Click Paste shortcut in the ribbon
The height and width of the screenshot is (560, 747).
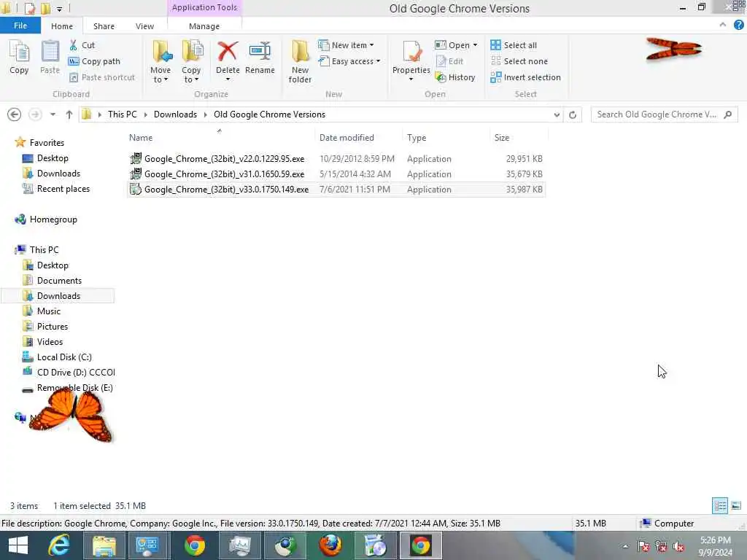click(x=102, y=77)
